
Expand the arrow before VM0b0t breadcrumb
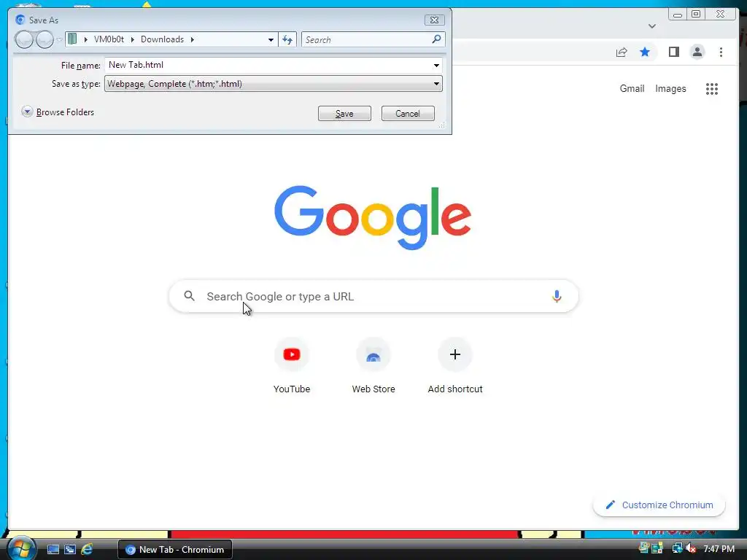[86, 39]
